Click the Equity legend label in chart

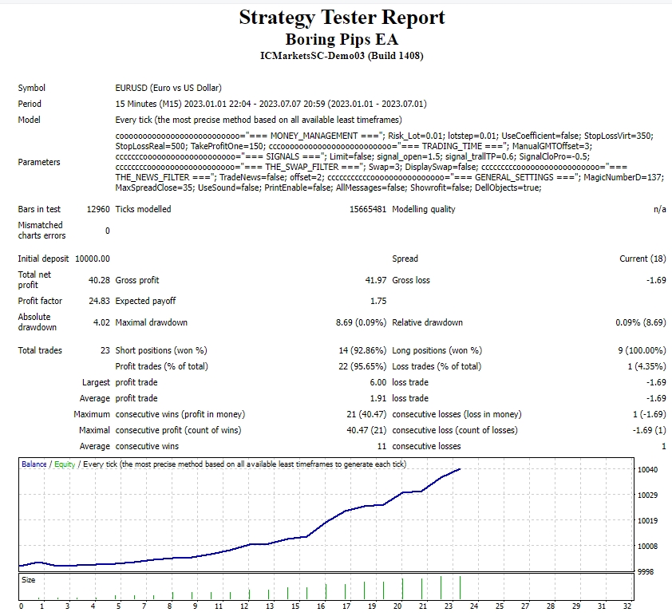63,464
